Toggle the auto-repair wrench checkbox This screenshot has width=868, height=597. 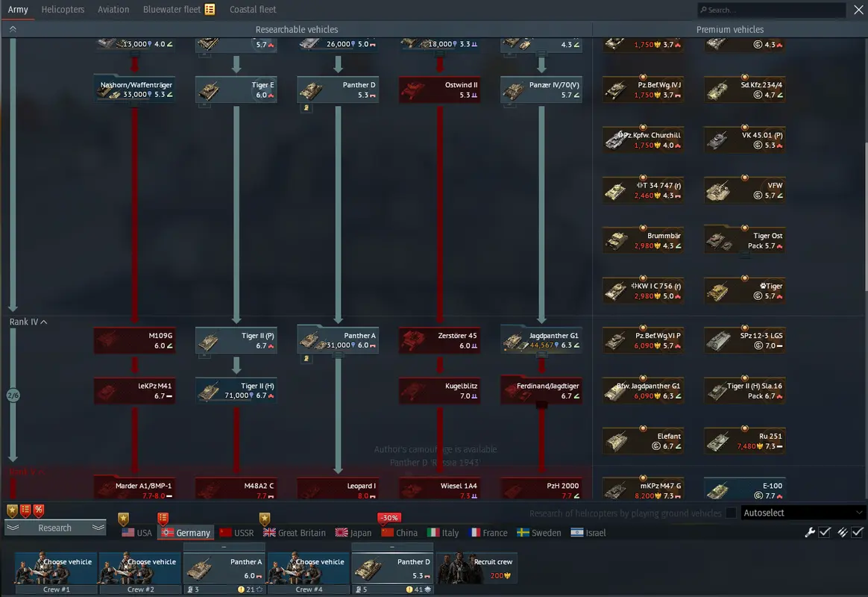[x=824, y=532]
